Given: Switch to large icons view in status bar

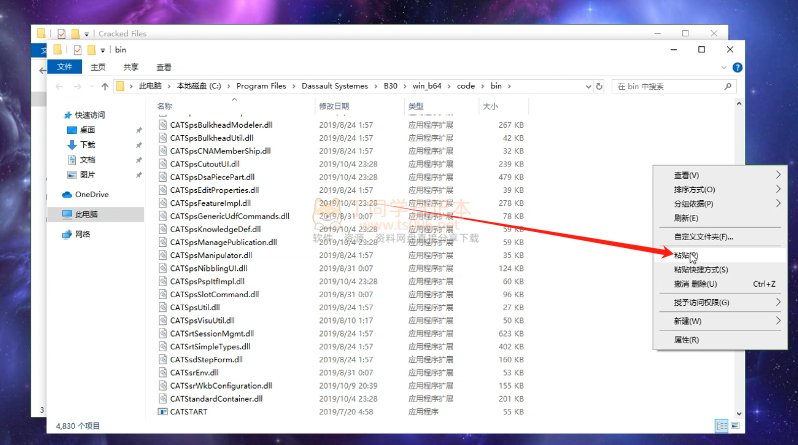Looking at the screenshot, I should click(x=735, y=426).
